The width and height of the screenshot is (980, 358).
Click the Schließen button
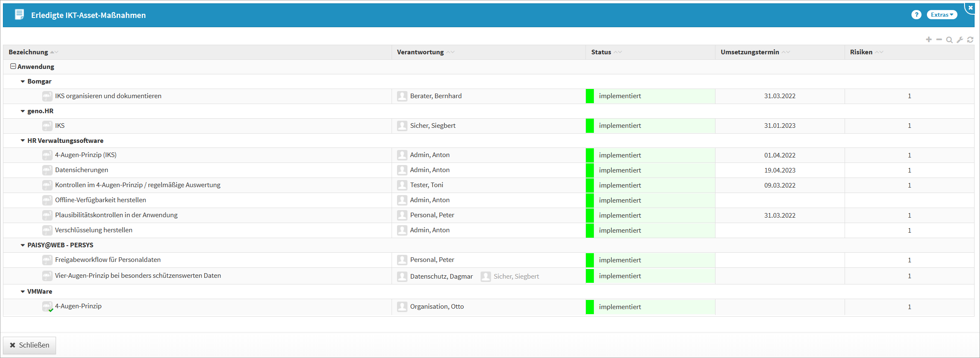pyautogui.click(x=30, y=345)
